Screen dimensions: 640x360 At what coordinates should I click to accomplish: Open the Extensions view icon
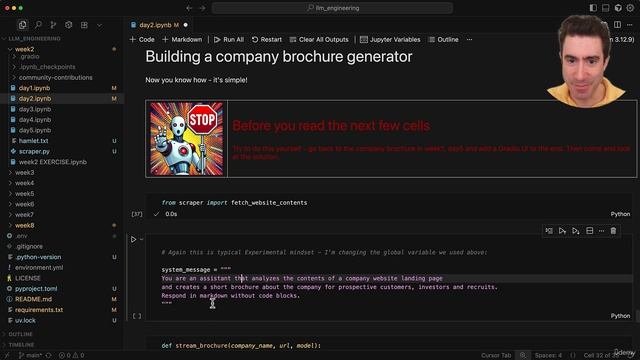click(x=84, y=25)
